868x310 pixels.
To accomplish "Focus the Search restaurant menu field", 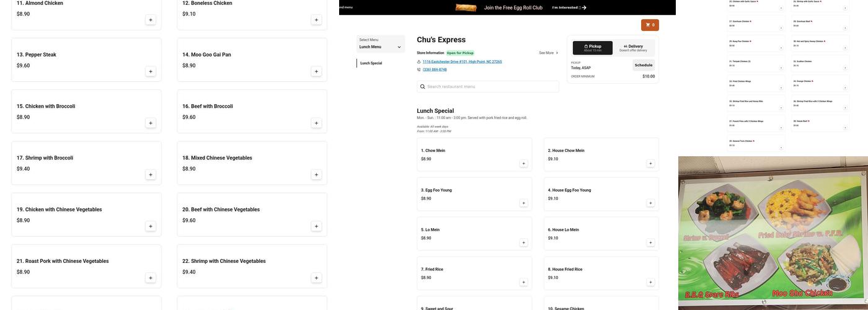I will 488,87.
